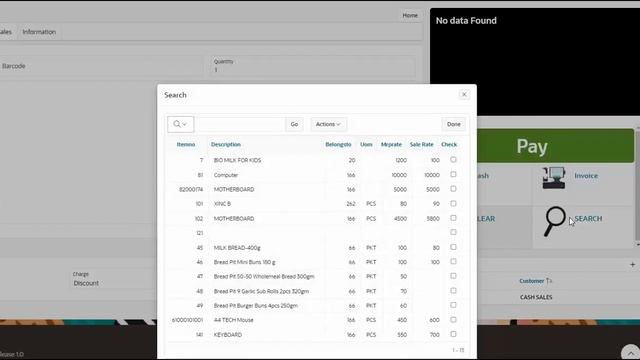This screenshot has width=640, height=360.
Task: Click the Invoice cash register icon
Action: click(x=554, y=178)
